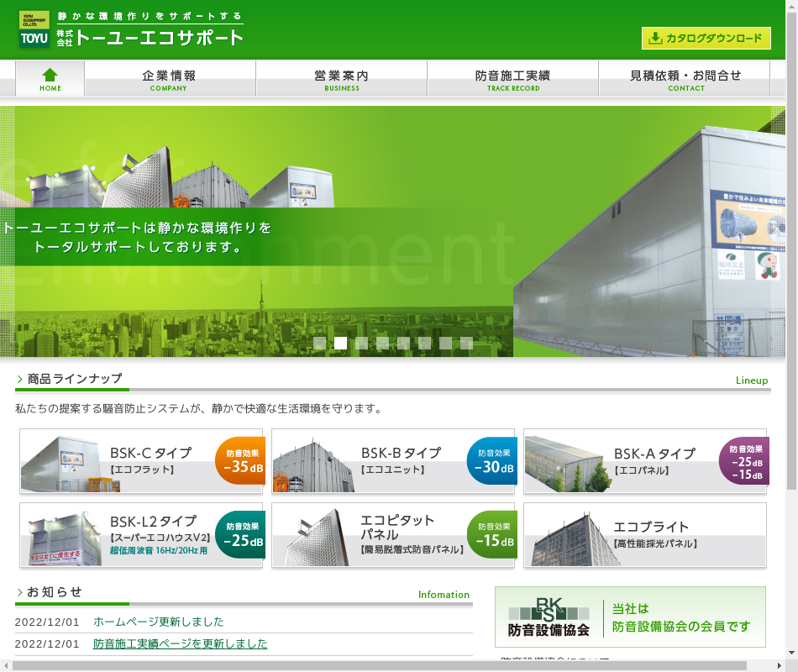Click the orange -35dB sound effect badge

[241, 461]
